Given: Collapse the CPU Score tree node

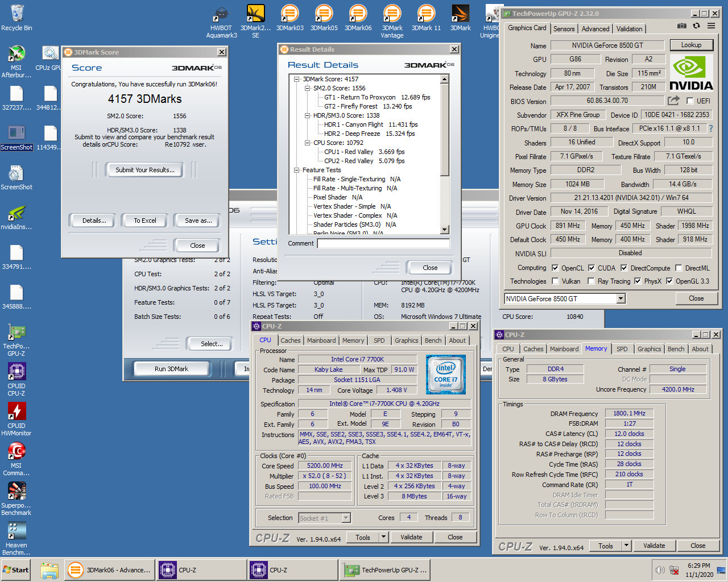Looking at the screenshot, I should point(307,143).
